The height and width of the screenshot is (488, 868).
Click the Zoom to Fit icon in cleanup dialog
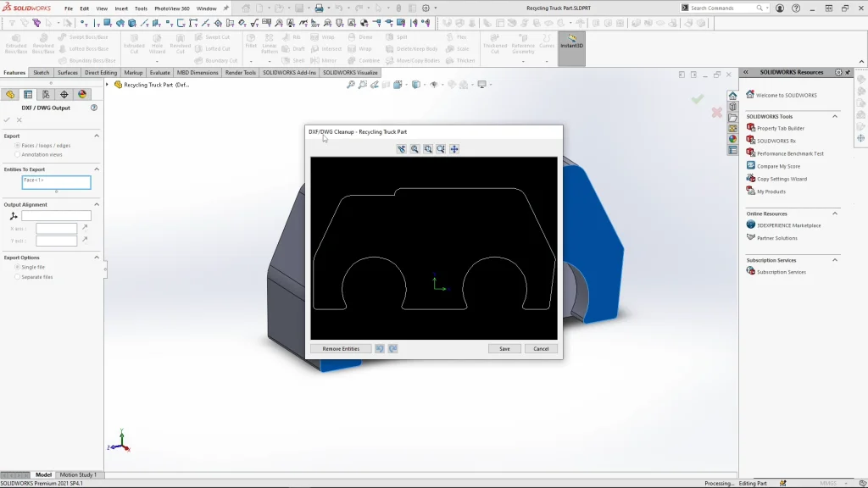coord(415,149)
